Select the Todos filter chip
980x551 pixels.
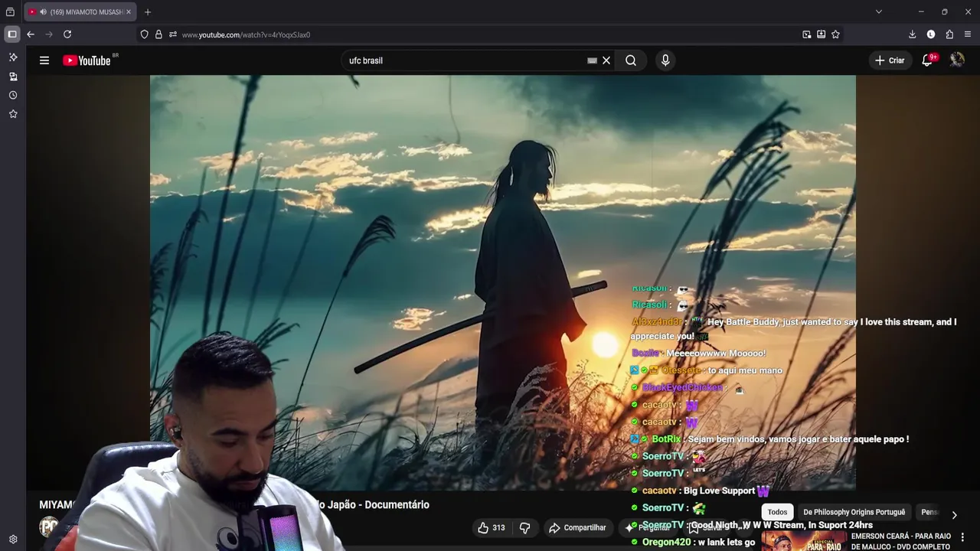click(777, 513)
